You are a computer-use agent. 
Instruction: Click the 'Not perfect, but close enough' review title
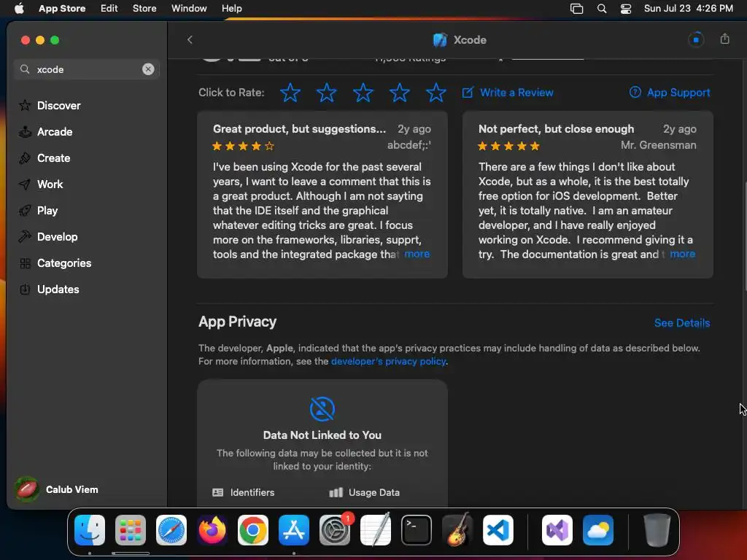click(x=556, y=129)
